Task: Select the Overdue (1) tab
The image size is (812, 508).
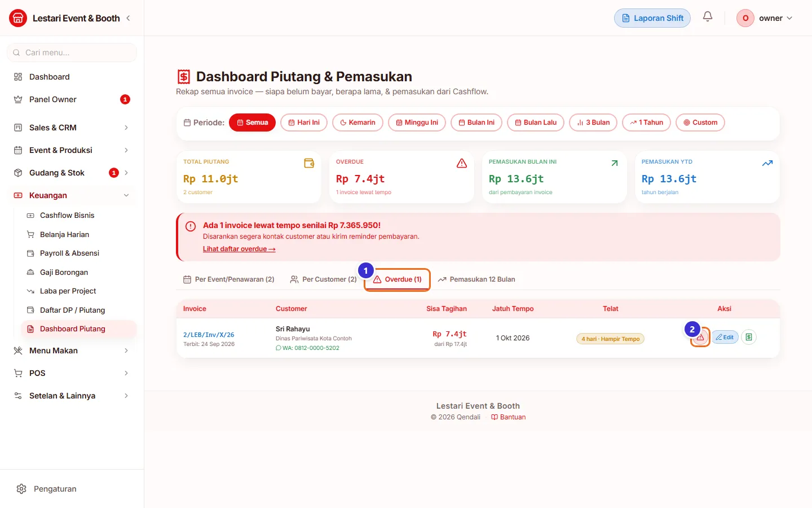Action: pyautogui.click(x=398, y=279)
